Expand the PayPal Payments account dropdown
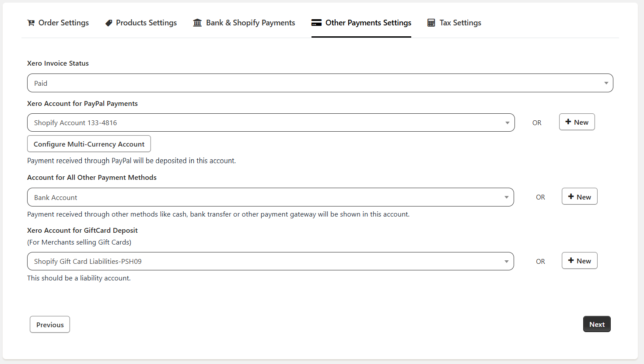 (x=270, y=122)
